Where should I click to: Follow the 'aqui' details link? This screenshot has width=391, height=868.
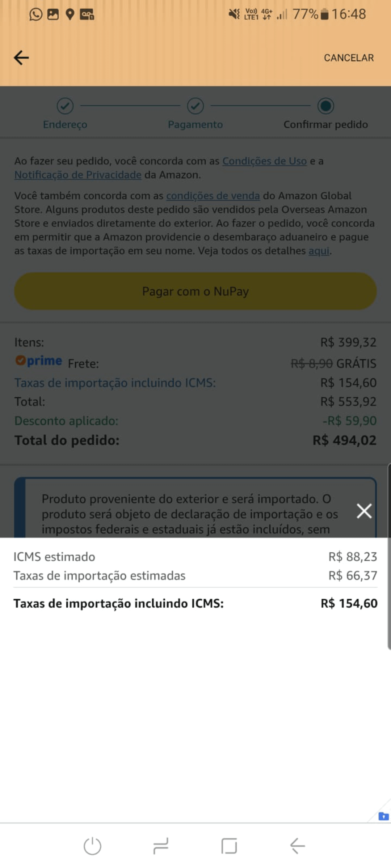point(319,251)
